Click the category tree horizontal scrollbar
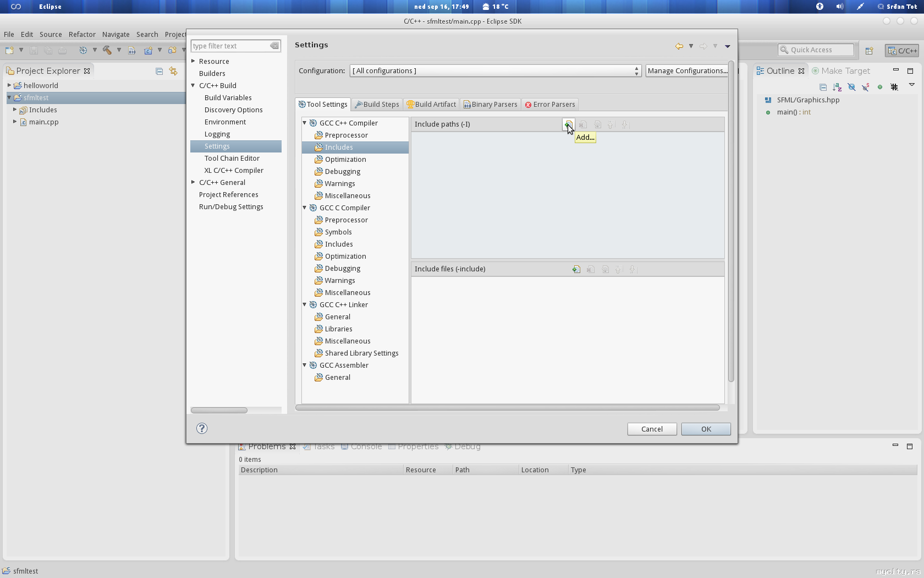924x578 pixels. click(219, 410)
